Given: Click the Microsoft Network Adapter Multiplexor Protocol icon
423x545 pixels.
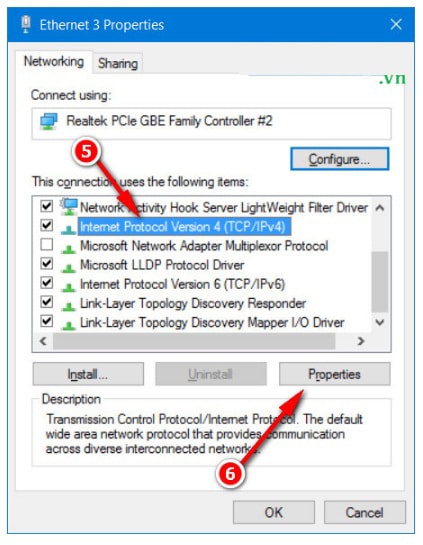Looking at the screenshot, I should (x=68, y=248).
